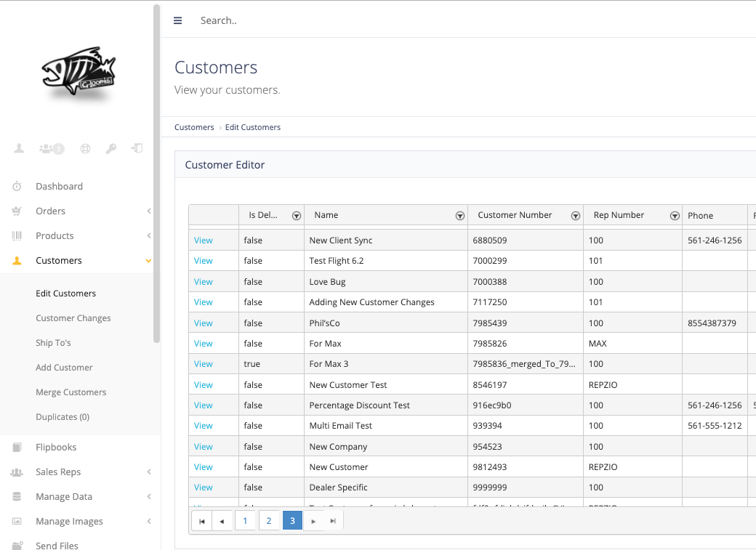Select current page 3 button
756x550 pixels.
point(292,521)
